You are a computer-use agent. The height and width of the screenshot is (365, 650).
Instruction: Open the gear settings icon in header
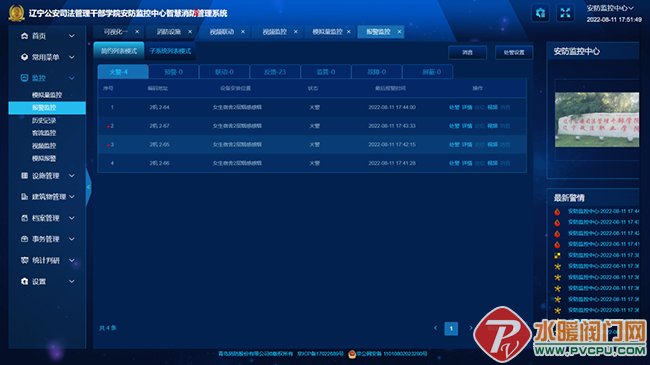pos(540,13)
